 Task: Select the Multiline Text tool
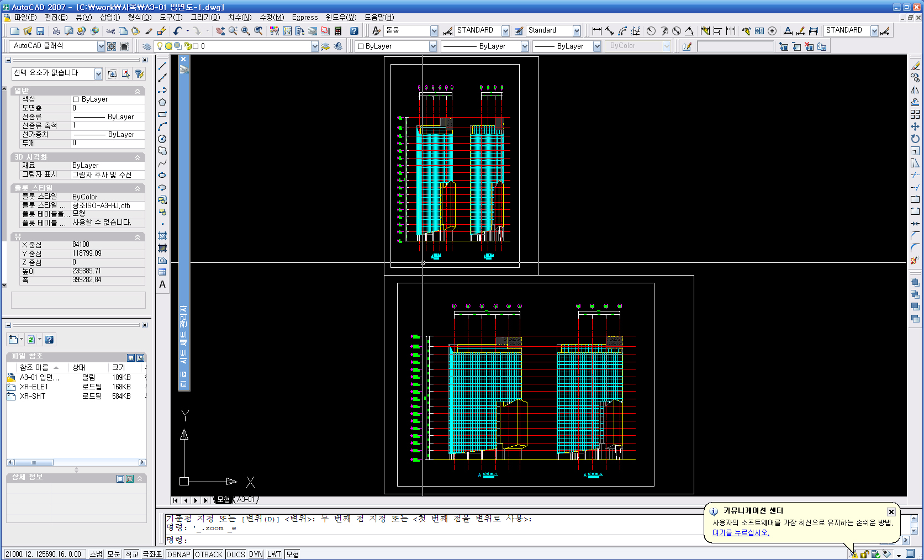[x=162, y=284]
